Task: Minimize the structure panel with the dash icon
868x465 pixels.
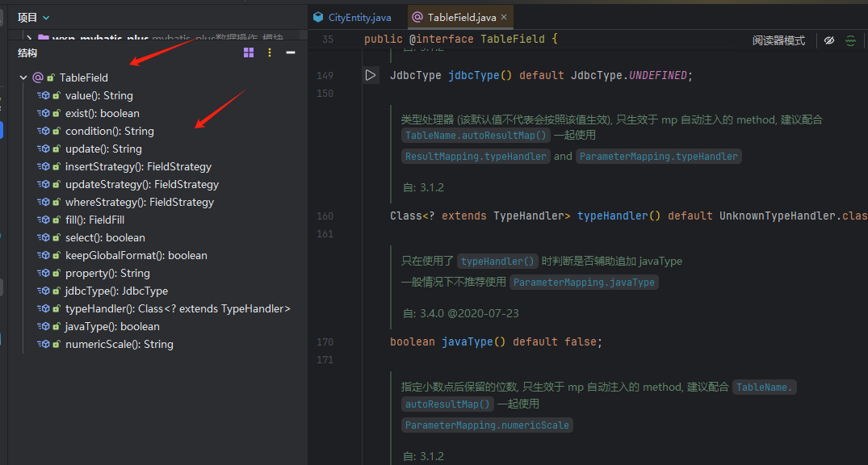Action: point(291,52)
